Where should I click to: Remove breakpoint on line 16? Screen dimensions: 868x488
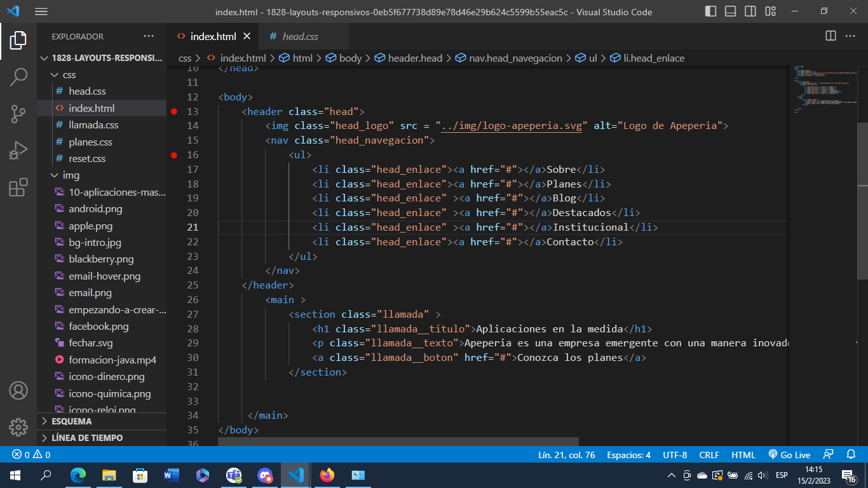[x=174, y=155]
